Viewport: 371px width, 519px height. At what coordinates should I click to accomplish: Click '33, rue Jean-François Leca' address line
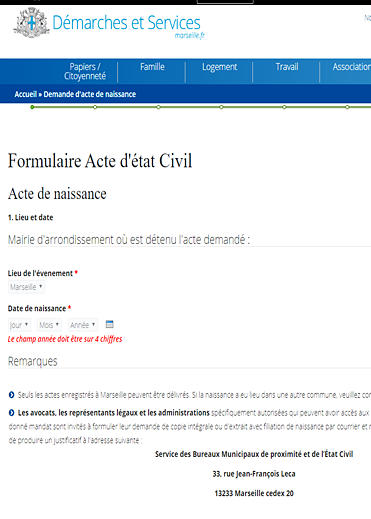254,474
